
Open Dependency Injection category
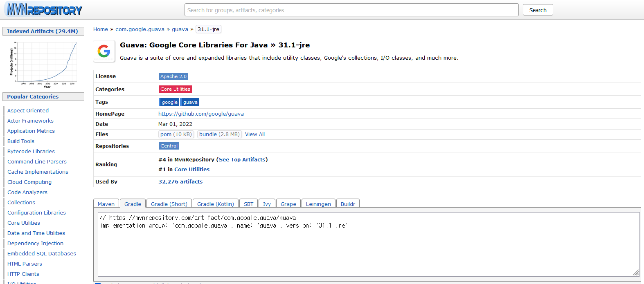tap(35, 243)
